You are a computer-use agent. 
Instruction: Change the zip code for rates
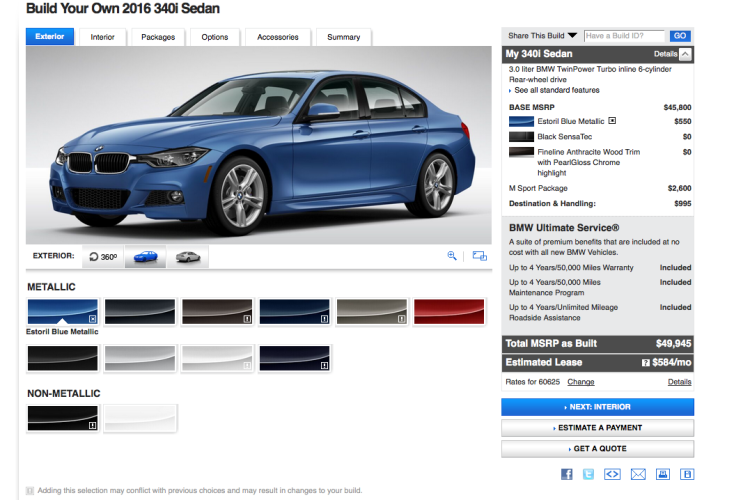click(x=581, y=382)
